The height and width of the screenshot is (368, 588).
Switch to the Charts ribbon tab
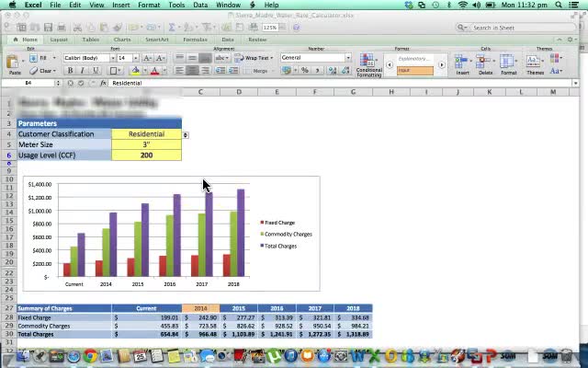tap(122, 40)
